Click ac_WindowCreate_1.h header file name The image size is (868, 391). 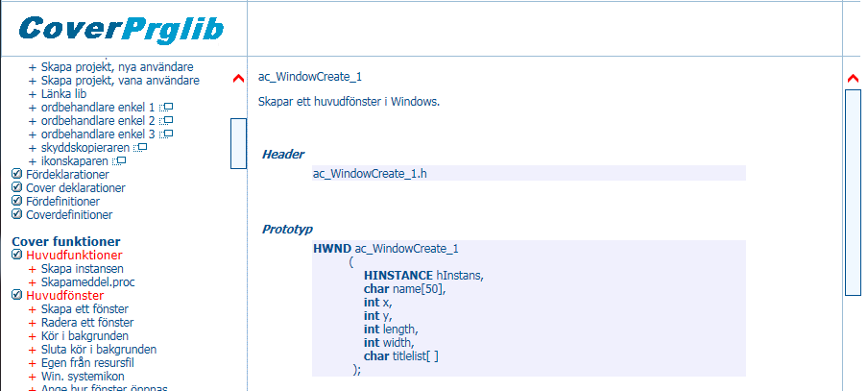(x=370, y=173)
